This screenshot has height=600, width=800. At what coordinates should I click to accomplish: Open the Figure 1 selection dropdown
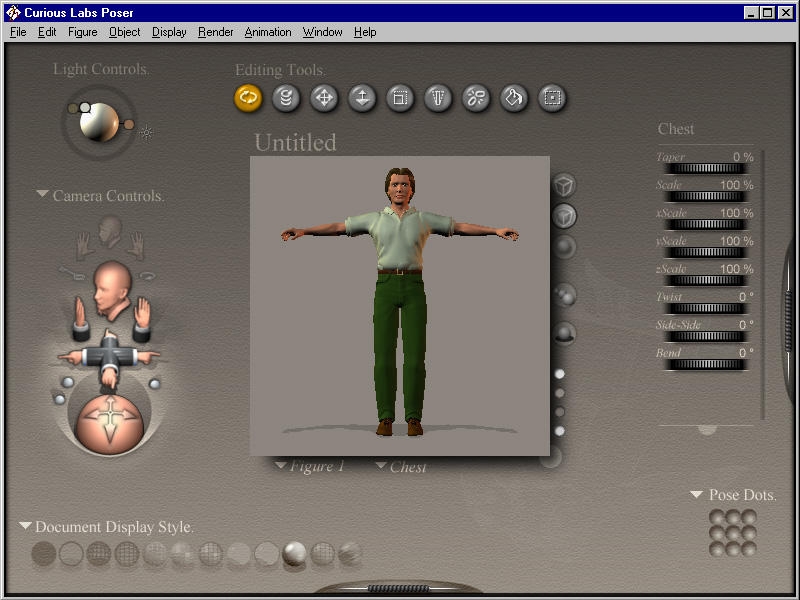tap(310, 467)
